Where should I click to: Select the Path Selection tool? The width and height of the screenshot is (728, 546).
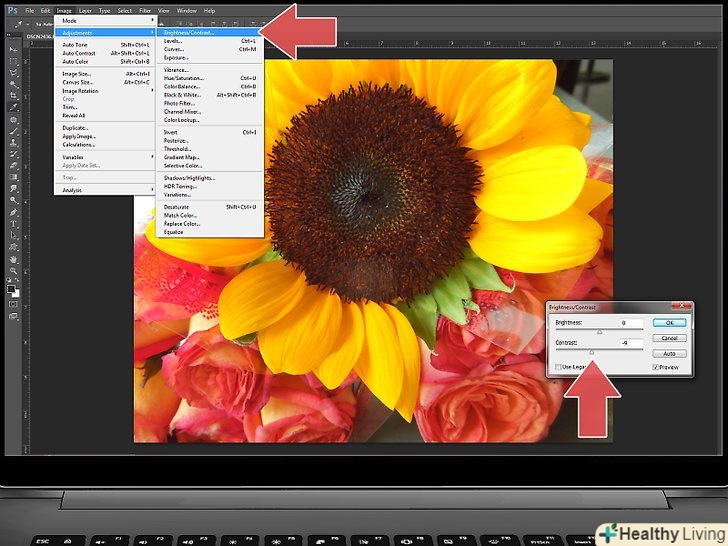tap(13, 235)
